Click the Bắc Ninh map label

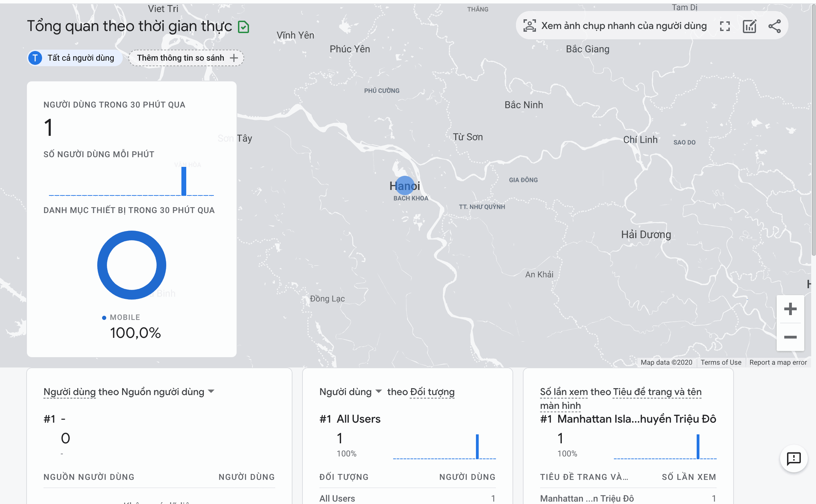[524, 105]
